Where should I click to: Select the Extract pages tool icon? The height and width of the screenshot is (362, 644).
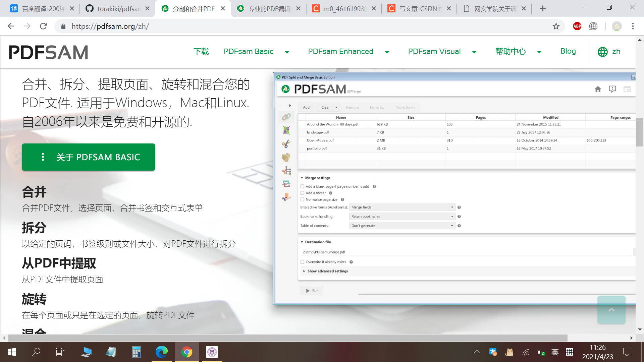[286, 157]
